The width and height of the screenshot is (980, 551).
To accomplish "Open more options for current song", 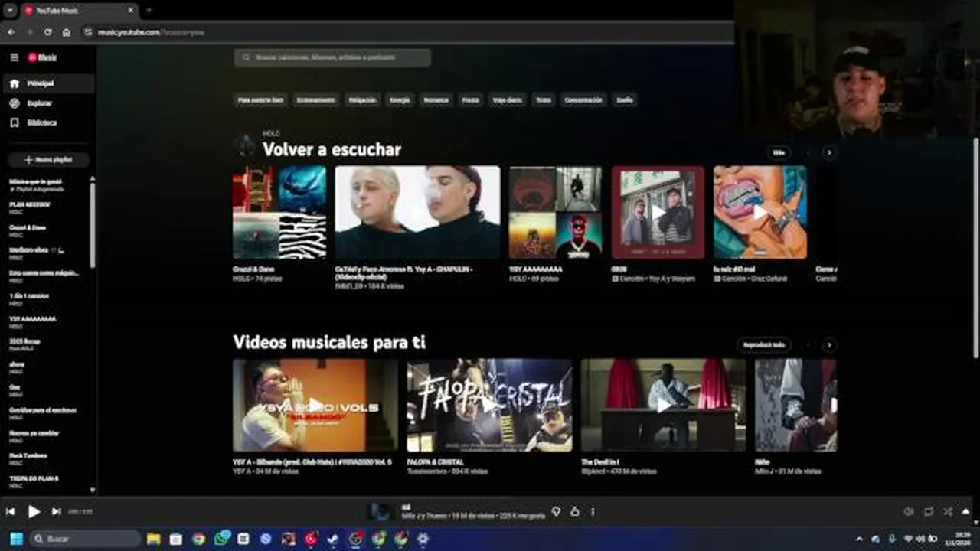I will point(592,511).
